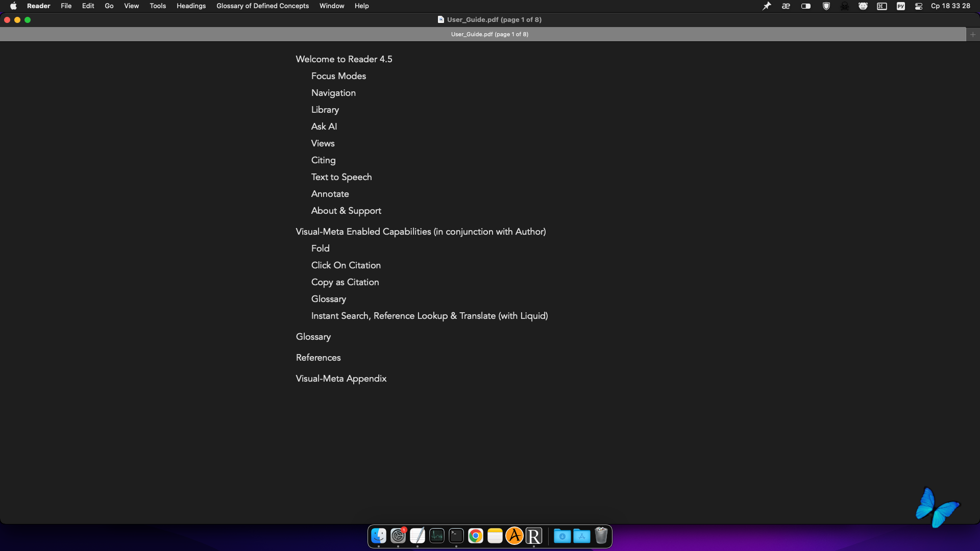Open the Trash from the Dock
The width and height of the screenshot is (980, 551).
[601, 536]
